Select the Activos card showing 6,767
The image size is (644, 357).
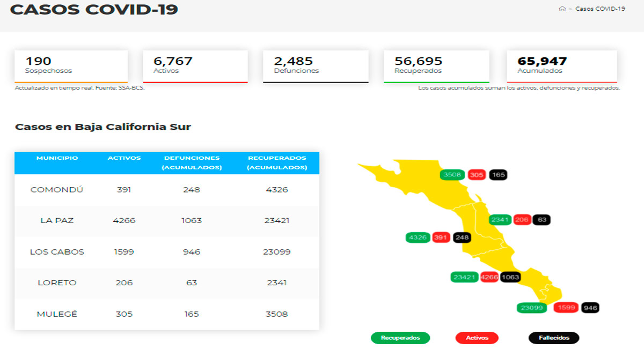[x=195, y=66]
